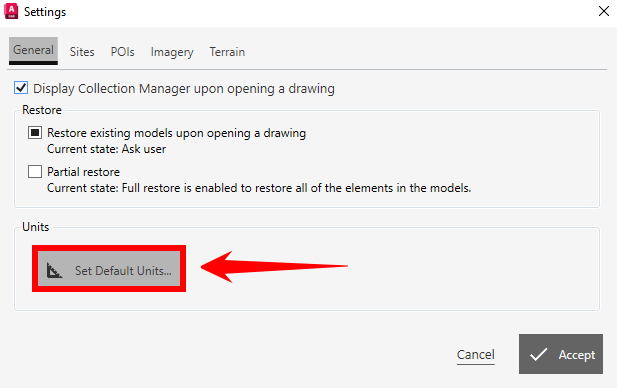This screenshot has height=388, width=617.
Task: Switch to the Sites tab
Action: [82, 52]
